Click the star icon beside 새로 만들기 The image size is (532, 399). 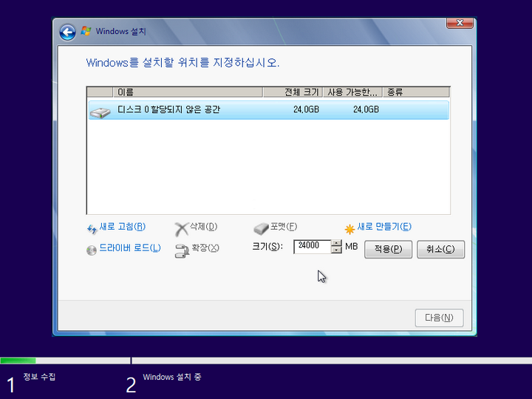click(x=349, y=229)
